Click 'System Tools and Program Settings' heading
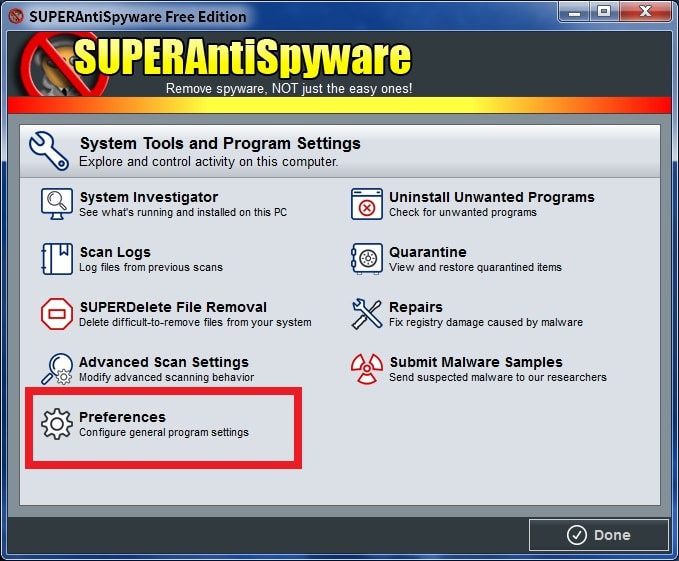 (220, 143)
